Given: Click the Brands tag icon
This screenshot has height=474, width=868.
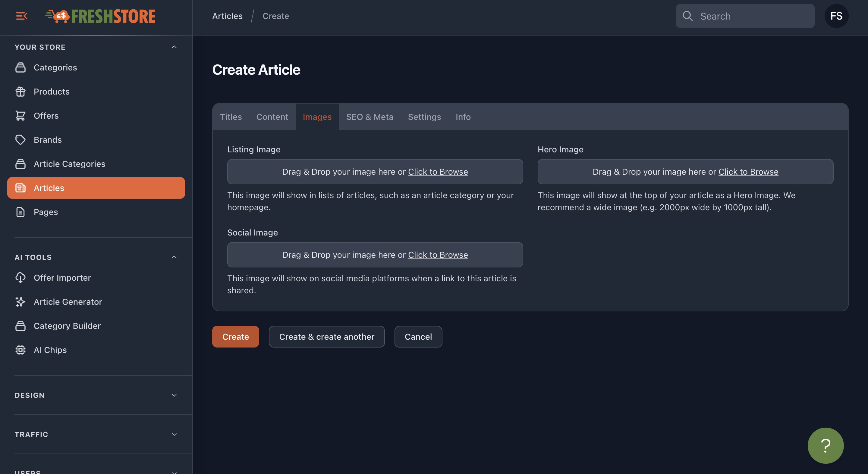Looking at the screenshot, I should pos(20,140).
